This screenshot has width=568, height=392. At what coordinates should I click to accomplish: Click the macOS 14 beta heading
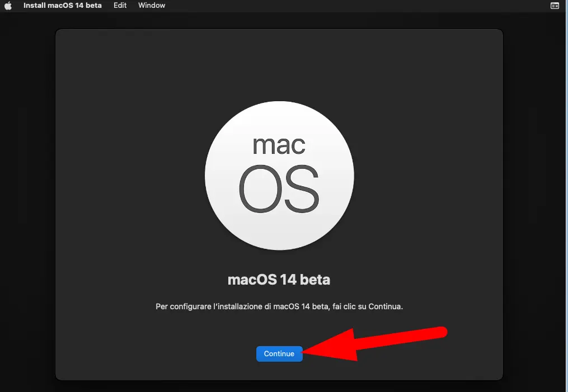point(279,280)
